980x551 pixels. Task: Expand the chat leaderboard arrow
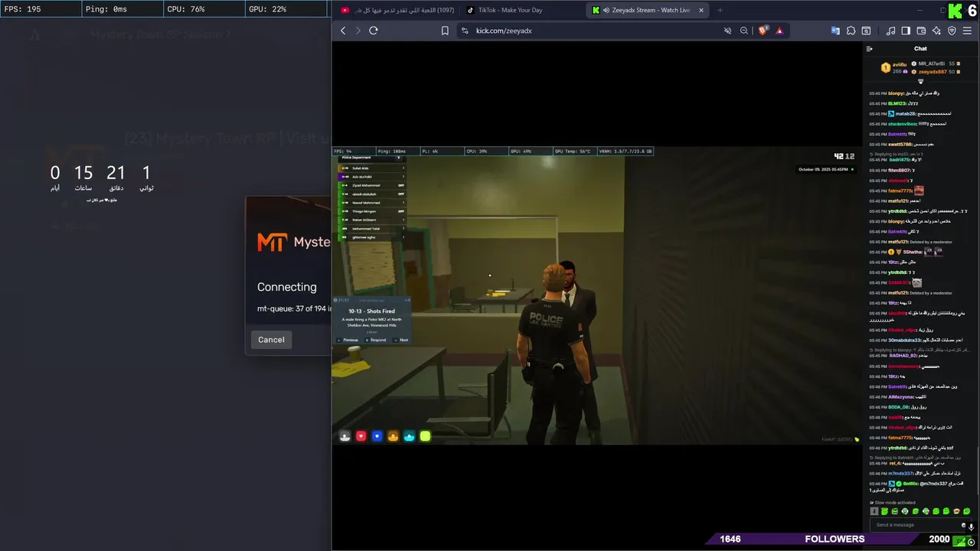click(920, 81)
